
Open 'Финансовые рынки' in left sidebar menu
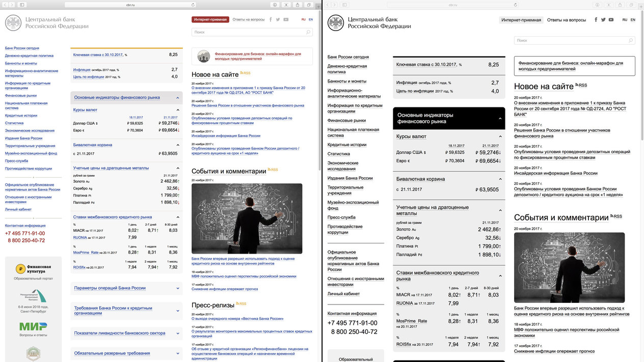point(21,95)
